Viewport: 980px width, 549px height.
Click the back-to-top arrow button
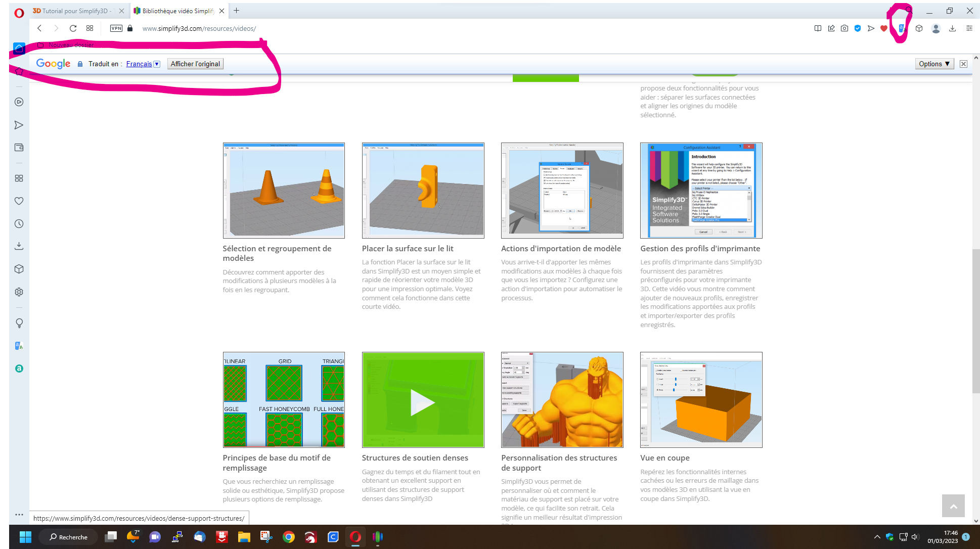(x=953, y=506)
